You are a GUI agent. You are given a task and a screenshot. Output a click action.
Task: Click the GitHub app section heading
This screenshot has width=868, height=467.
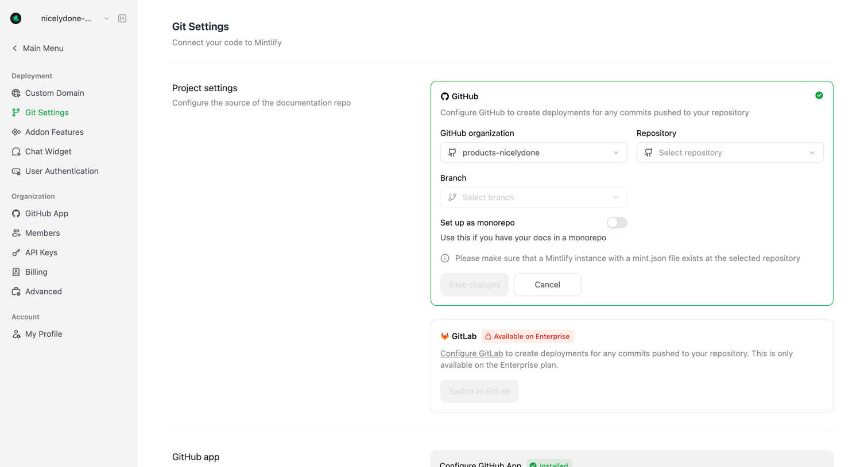click(196, 457)
